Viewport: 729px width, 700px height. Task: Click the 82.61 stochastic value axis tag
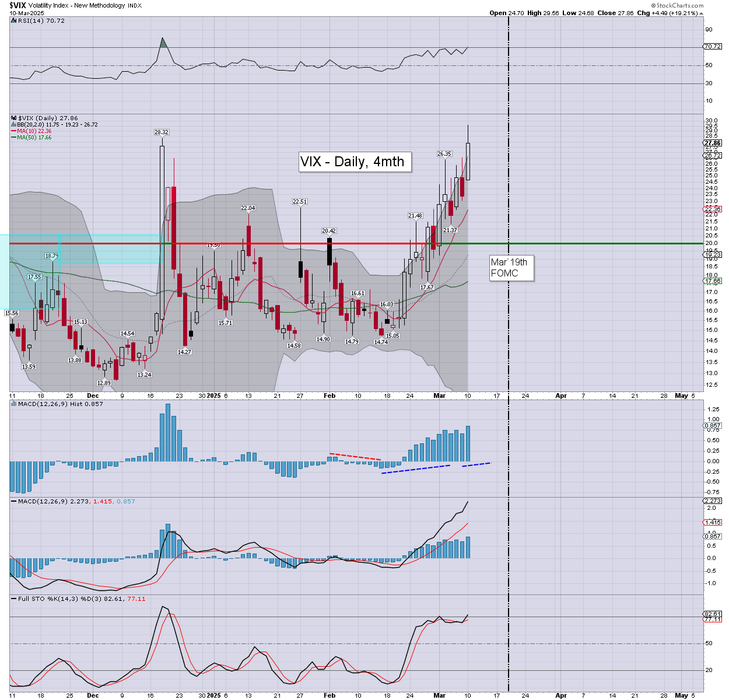coord(713,614)
